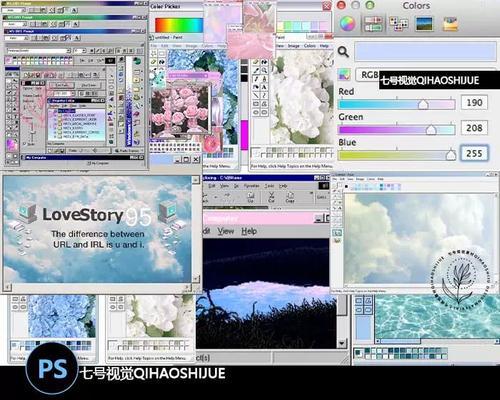The image size is (500, 400).
Task: Click the minimize button on pink title bar
Action: point(318,219)
